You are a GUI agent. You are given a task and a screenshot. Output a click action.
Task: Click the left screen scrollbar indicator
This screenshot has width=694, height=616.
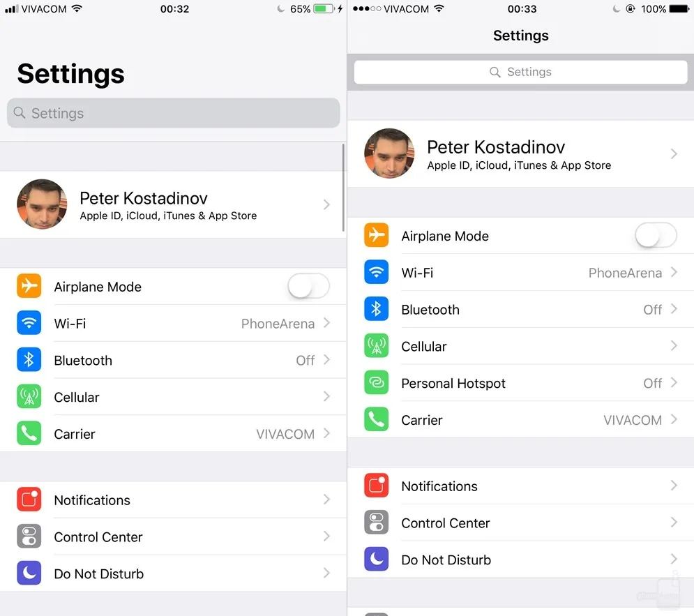343,187
